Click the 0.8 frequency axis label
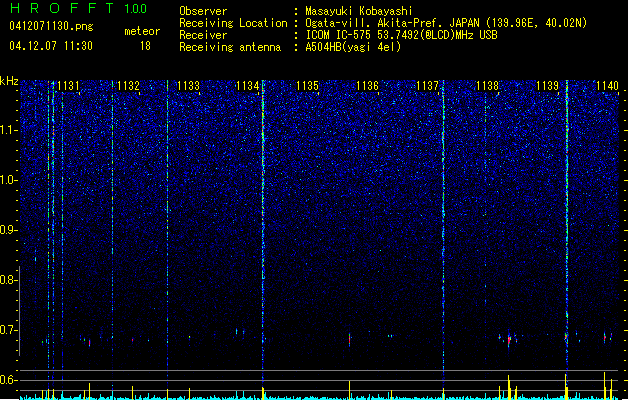Screen dimensions: 629x400 click(8, 280)
